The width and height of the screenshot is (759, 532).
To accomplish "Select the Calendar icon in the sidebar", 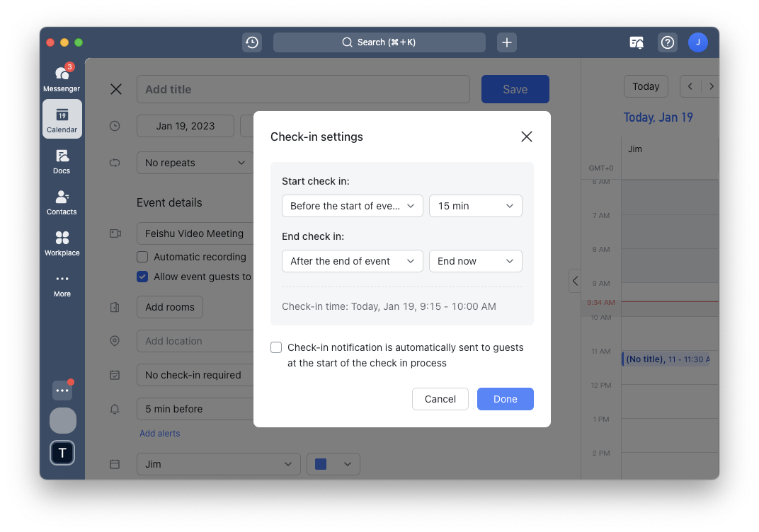I will point(62,119).
